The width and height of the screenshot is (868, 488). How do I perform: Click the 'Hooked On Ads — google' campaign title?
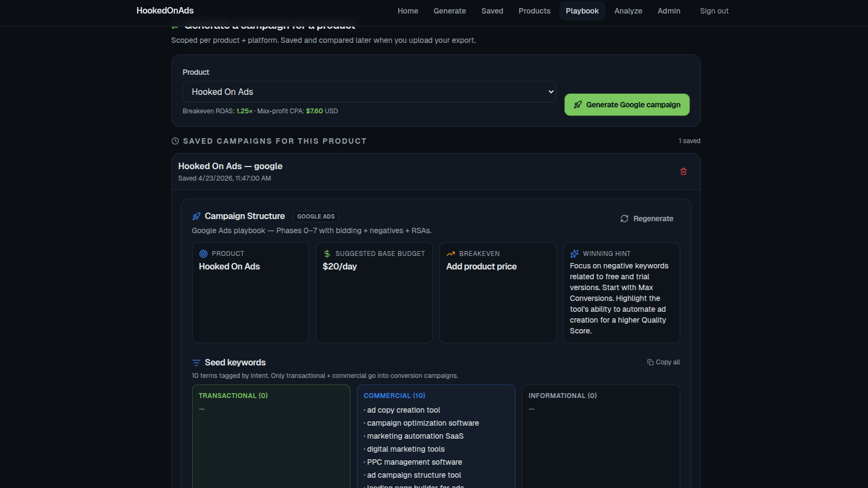231,166
